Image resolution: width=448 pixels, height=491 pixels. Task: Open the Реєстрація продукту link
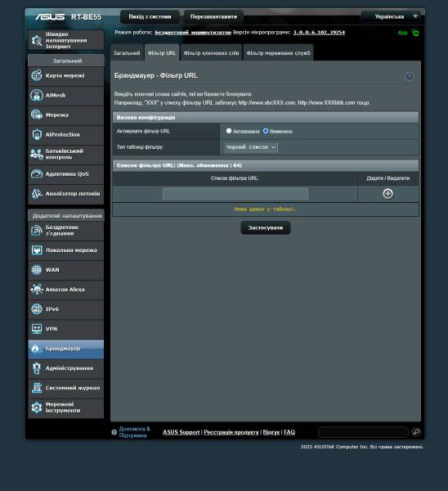click(231, 432)
